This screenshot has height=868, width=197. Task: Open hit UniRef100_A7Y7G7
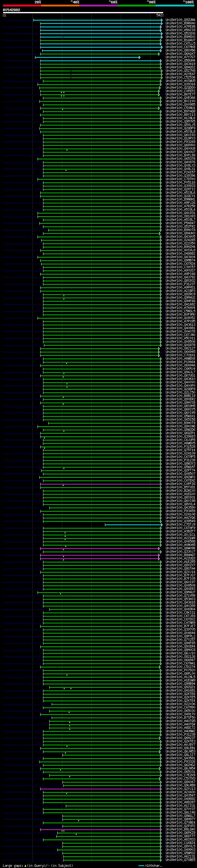tap(180, 57)
